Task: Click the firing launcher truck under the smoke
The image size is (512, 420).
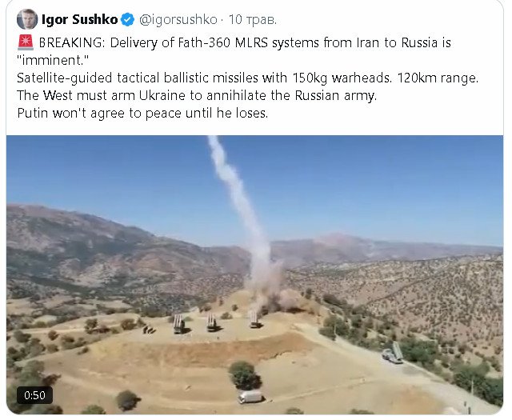Action: [254, 319]
